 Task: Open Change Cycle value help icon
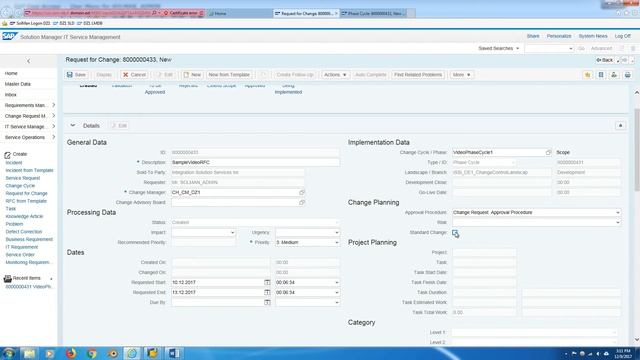[548, 152]
